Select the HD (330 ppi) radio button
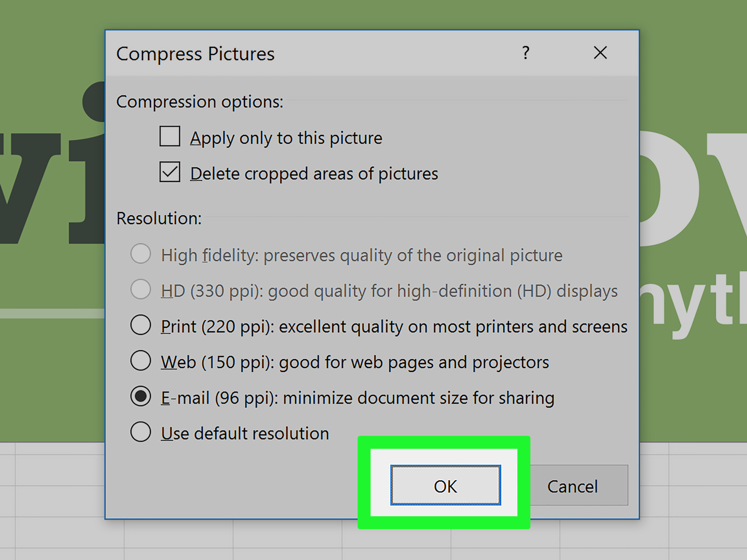The image size is (747, 560). (x=141, y=289)
